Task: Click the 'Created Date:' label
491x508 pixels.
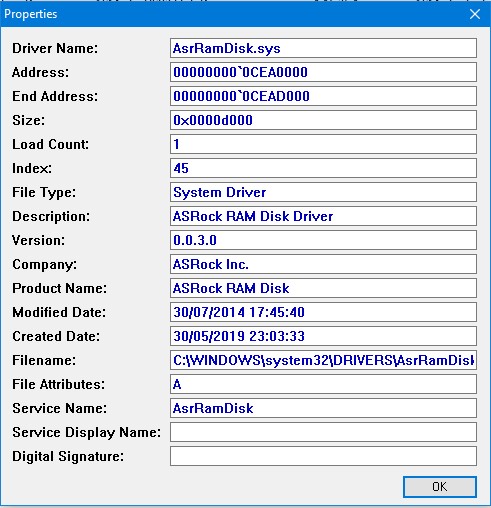Action: point(56,336)
